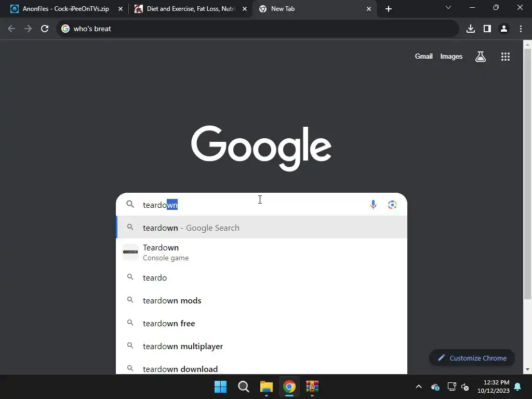Click the Google logo

click(261, 149)
